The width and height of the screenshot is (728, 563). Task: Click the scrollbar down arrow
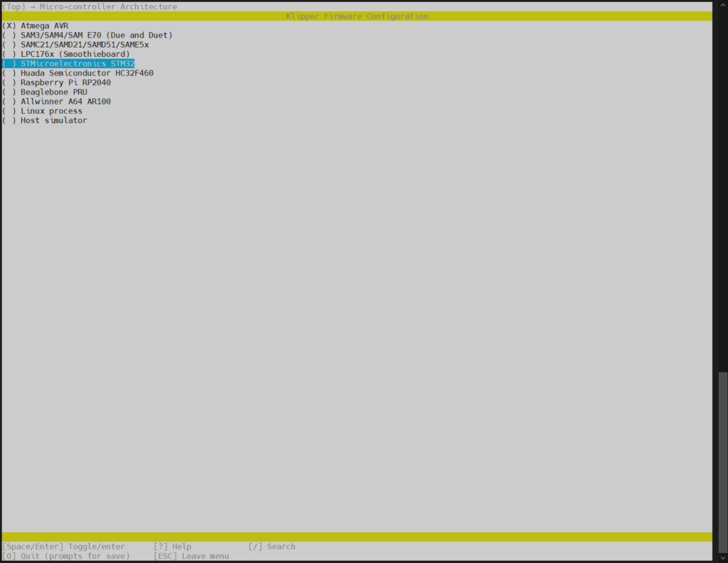point(723,558)
